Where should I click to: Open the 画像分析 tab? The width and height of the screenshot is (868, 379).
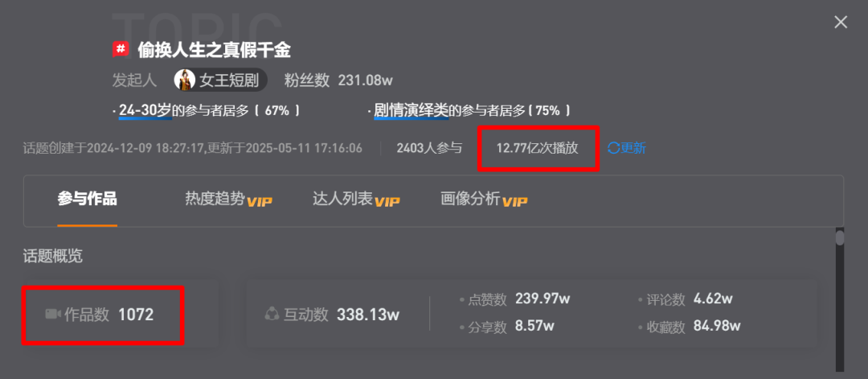pyautogui.click(x=470, y=199)
